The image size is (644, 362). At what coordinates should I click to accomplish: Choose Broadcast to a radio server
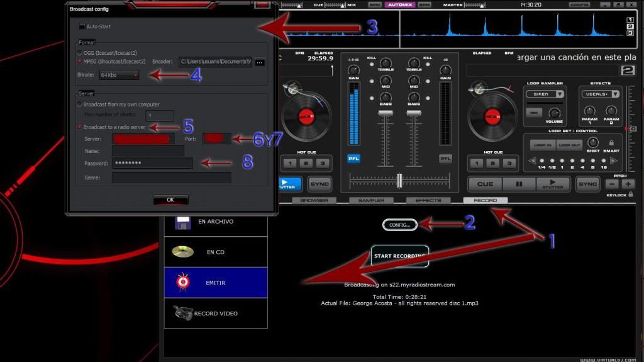80,127
